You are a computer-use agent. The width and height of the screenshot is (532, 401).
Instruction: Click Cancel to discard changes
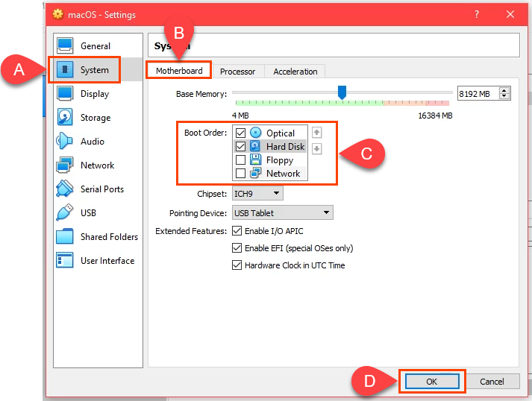pyautogui.click(x=492, y=382)
